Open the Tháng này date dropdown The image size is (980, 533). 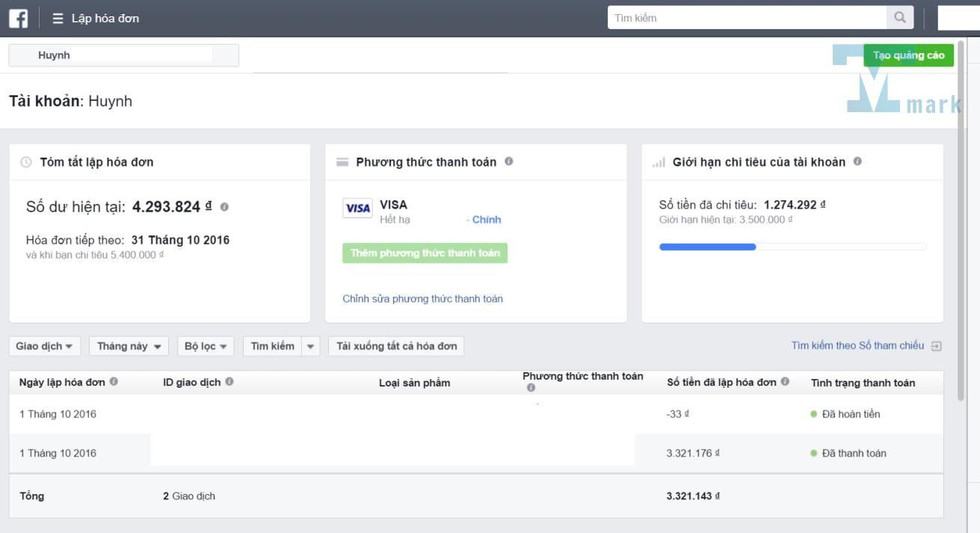point(129,346)
